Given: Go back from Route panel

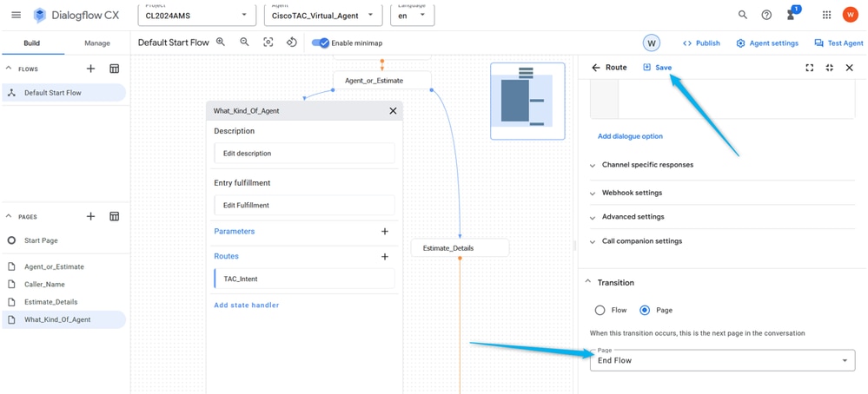Looking at the screenshot, I should click(x=596, y=68).
